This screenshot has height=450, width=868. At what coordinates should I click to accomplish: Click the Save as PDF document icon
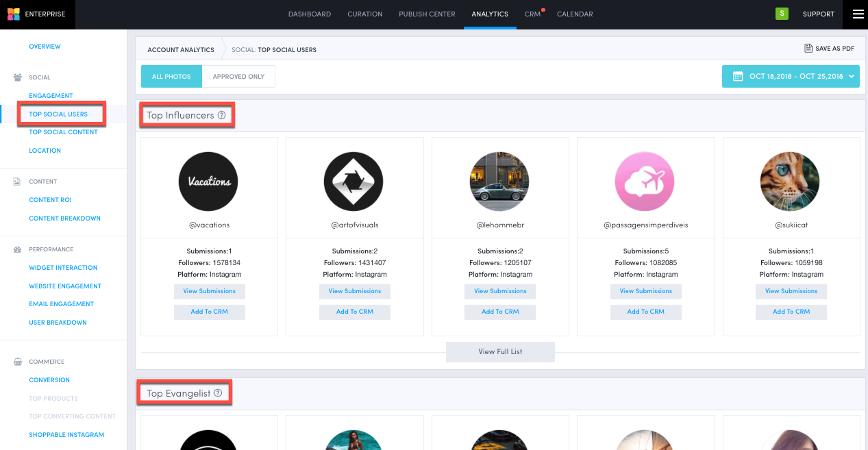click(808, 49)
